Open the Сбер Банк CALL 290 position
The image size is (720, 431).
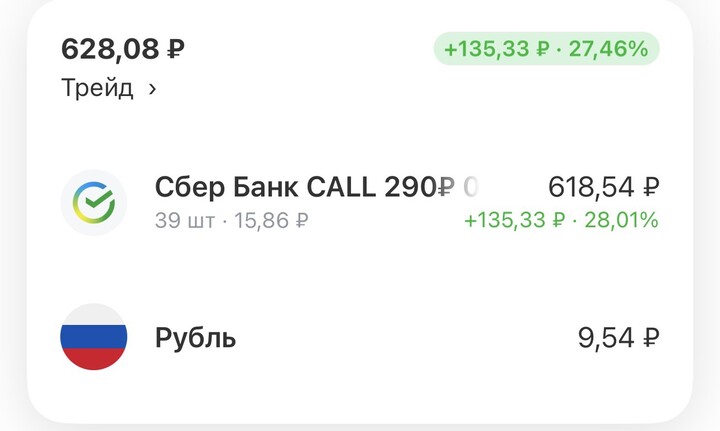(x=295, y=187)
